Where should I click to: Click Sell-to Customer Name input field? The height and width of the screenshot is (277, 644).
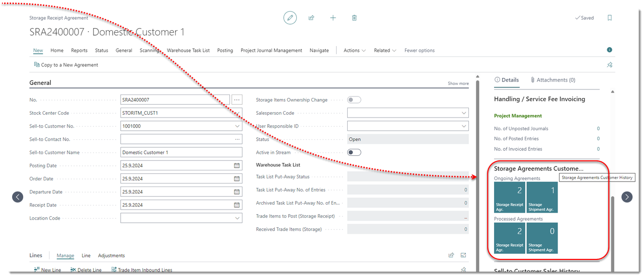181,152
